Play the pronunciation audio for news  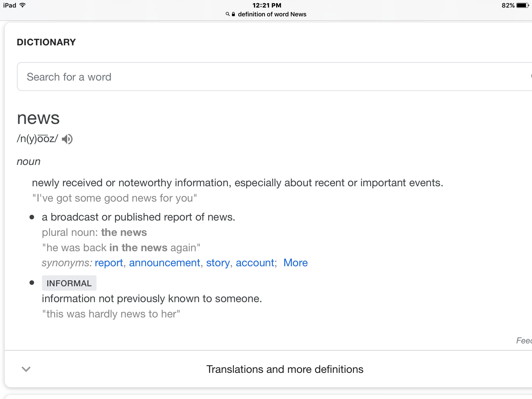(67, 139)
